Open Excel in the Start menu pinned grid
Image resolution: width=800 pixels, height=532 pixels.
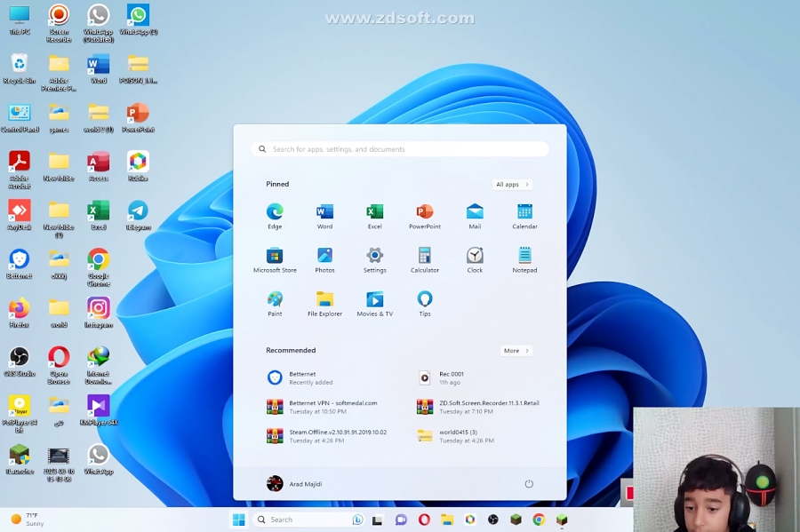[374, 216]
